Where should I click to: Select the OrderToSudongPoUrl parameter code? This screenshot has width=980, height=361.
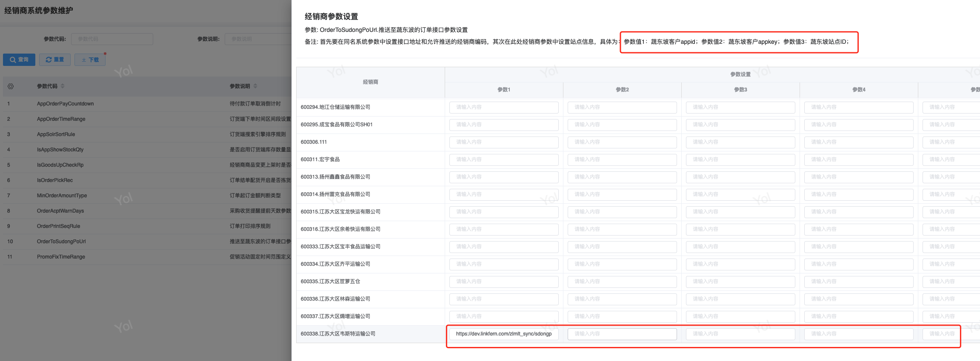click(61, 242)
